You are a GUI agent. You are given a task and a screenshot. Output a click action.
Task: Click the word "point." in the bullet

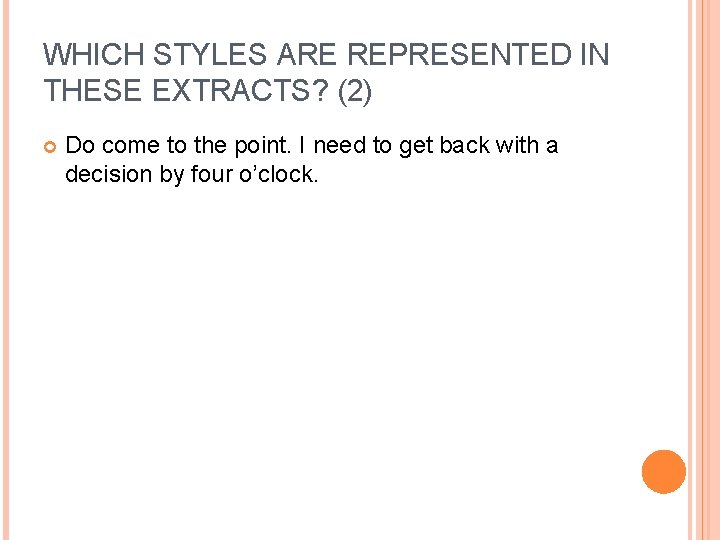coord(263,146)
